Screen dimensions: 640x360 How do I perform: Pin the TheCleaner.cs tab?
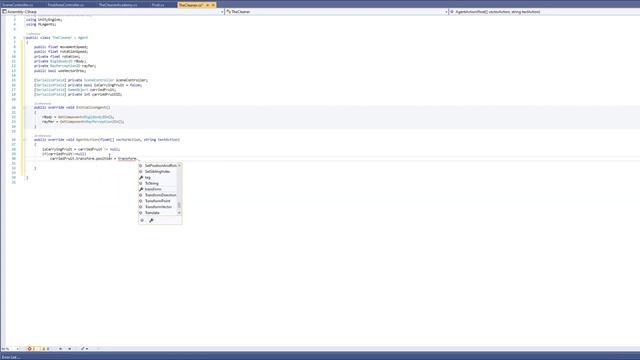click(x=208, y=5)
